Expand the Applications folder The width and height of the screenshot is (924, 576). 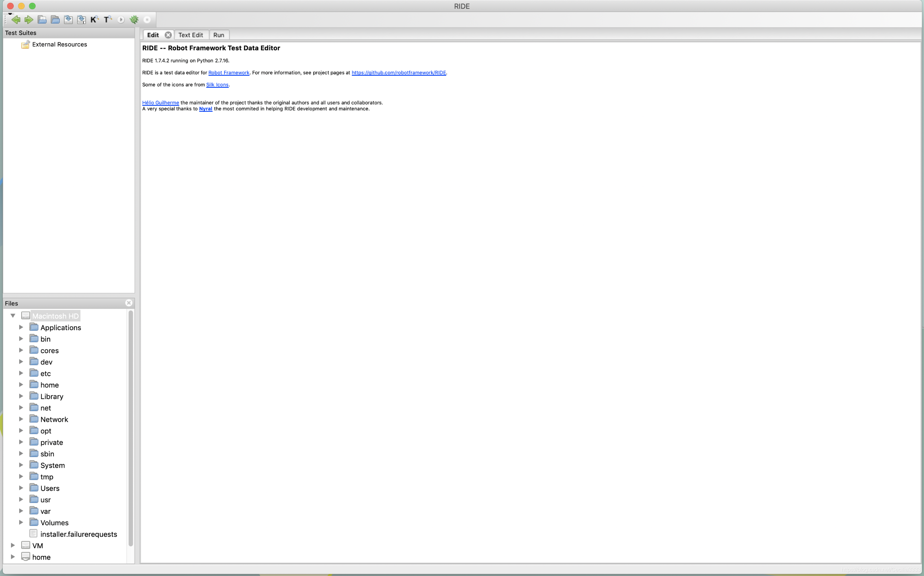[x=21, y=327]
